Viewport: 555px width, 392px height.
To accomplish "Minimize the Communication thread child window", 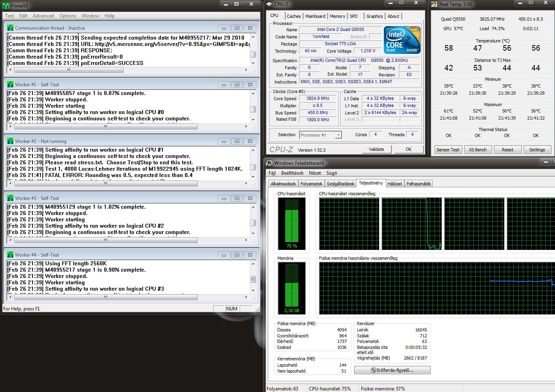I will (x=224, y=28).
